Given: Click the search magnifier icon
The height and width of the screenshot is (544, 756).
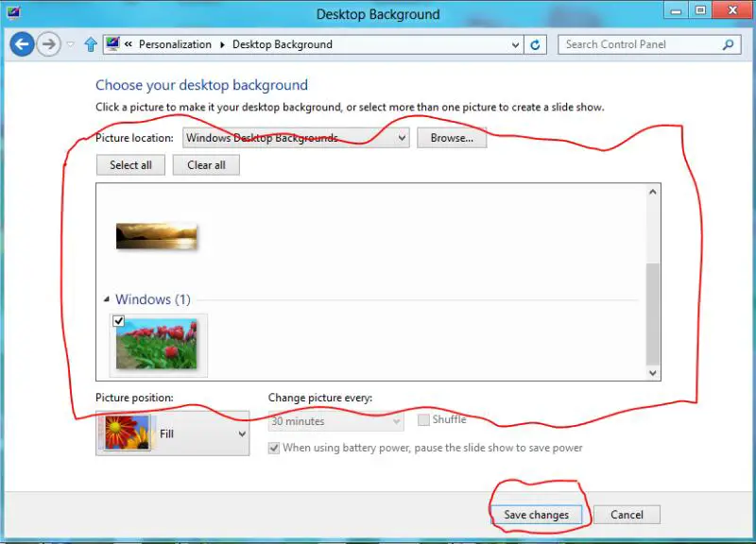Looking at the screenshot, I should (728, 44).
